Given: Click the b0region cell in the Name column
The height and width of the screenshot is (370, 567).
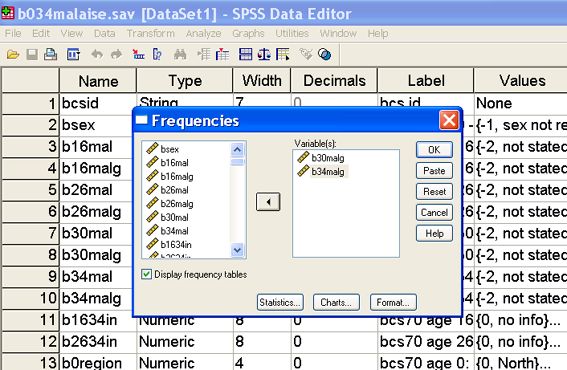Looking at the screenshot, I should (x=98, y=362).
